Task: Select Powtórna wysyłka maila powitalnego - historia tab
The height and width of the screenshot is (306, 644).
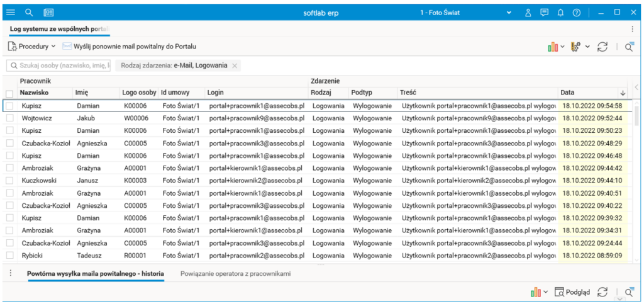Action: [x=96, y=274]
